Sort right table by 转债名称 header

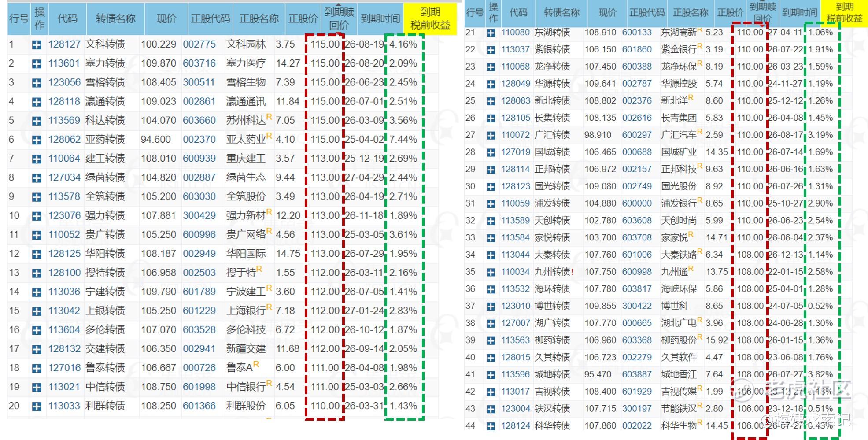(561, 13)
